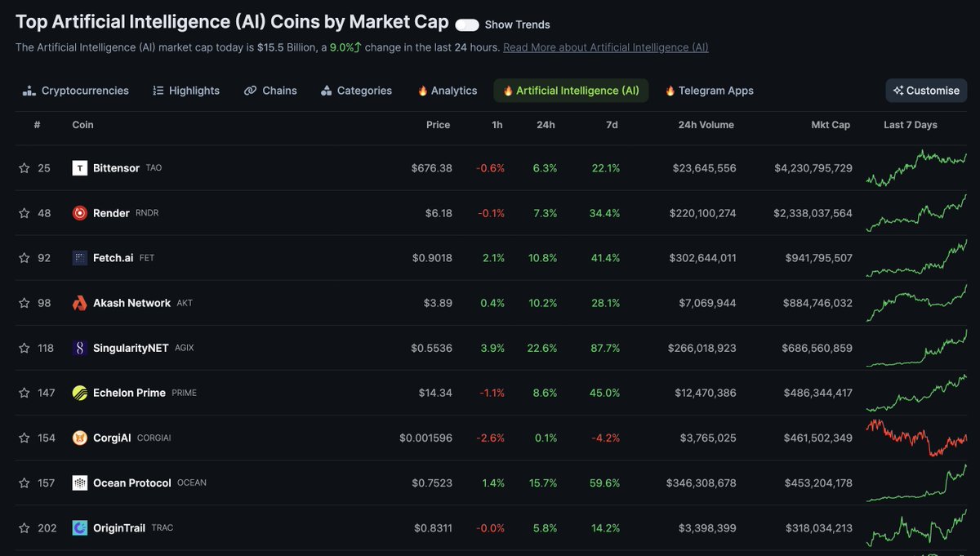Star the Render coin as favorite
Screen dimensions: 980x556
pos(24,213)
